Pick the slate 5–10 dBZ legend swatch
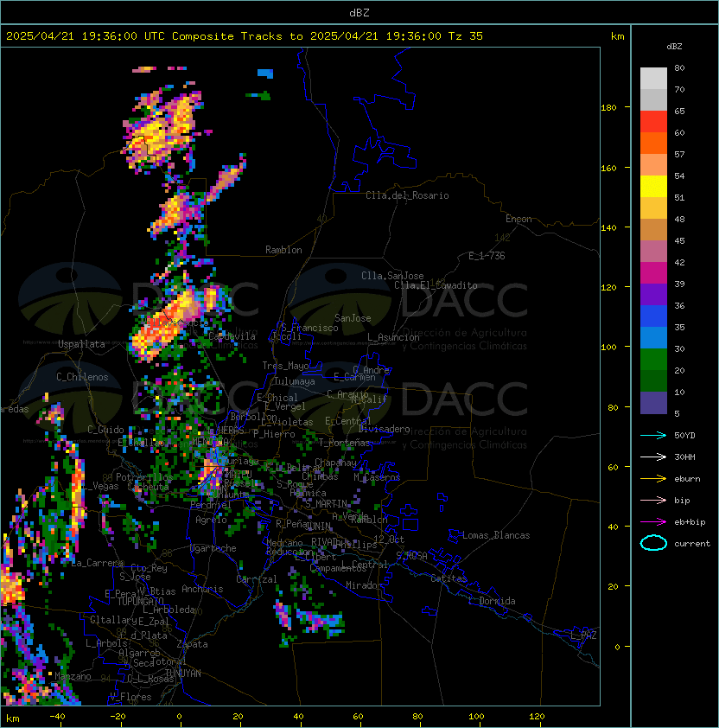 pyautogui.click(x=653, y=403)
